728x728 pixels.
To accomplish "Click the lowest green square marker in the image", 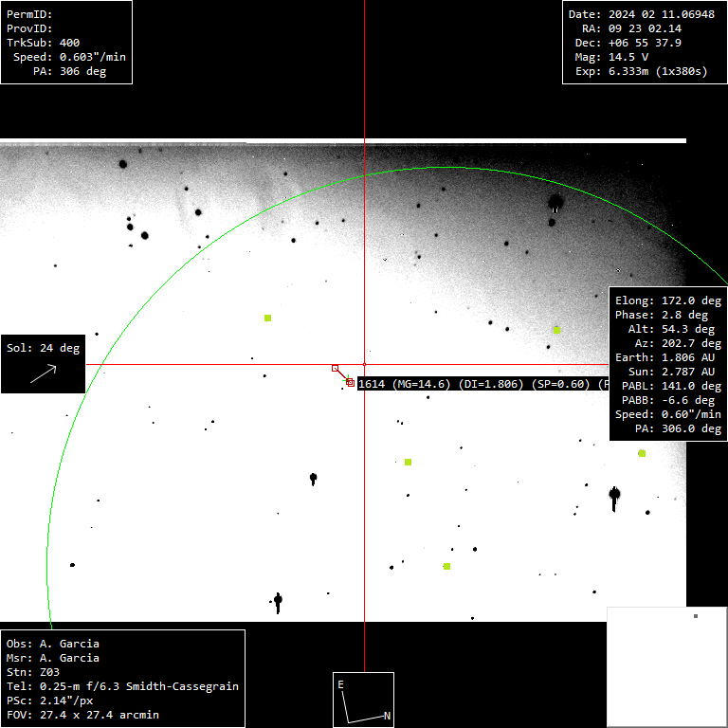I will click(446, 566).
